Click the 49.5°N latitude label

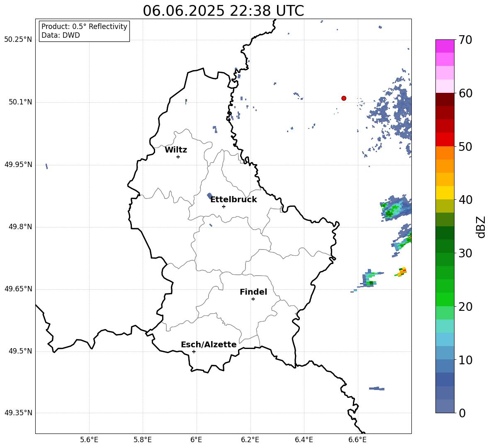(20, 351)
